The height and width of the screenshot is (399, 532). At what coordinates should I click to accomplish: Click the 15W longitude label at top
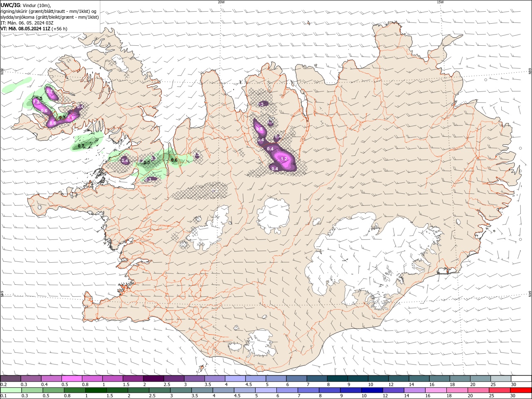pos(440,2)
